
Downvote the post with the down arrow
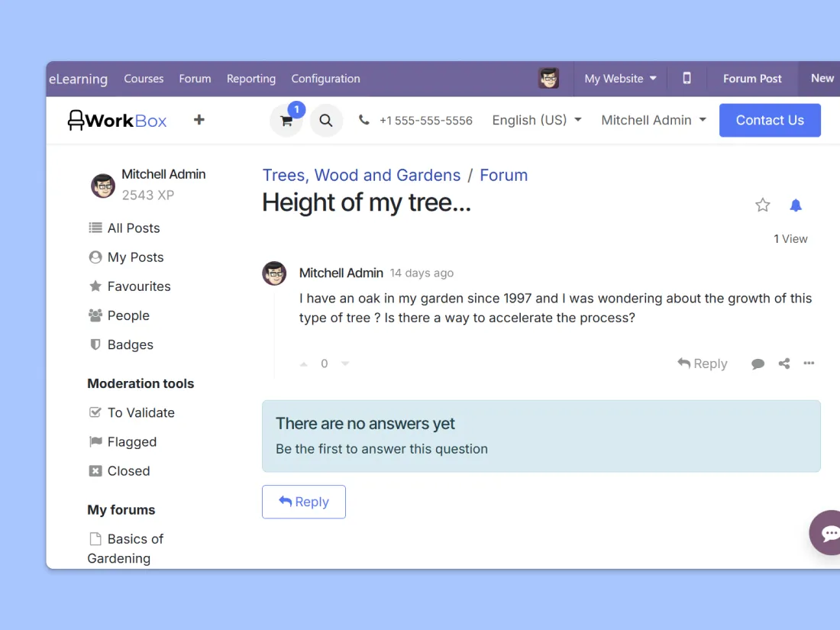tap(345, 364)
